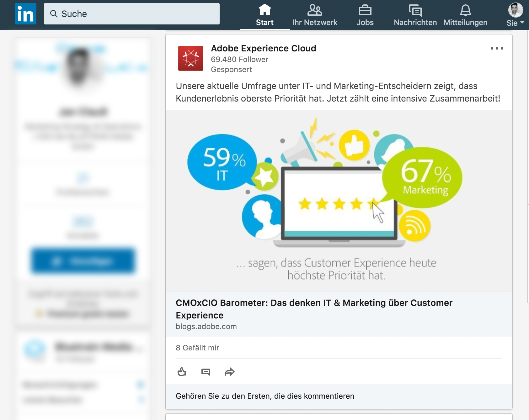Click the LinkedIn logo

(x=26, y=14)
